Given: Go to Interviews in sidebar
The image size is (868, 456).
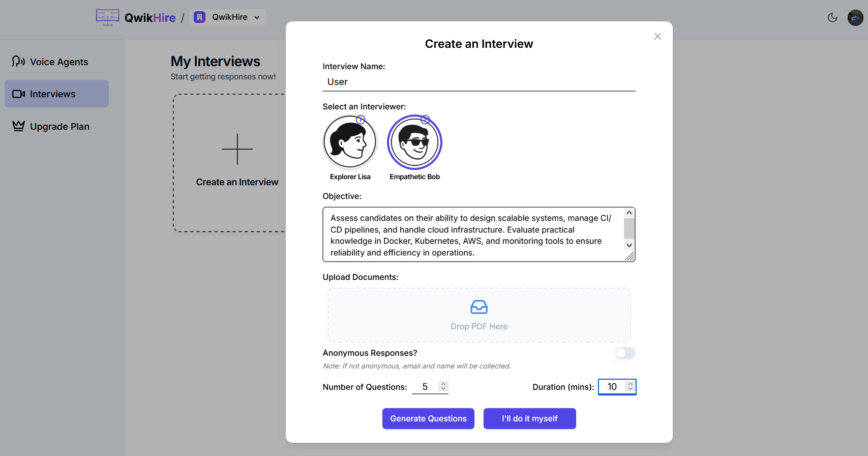Looking at the screenshot, I should point(56,94).
